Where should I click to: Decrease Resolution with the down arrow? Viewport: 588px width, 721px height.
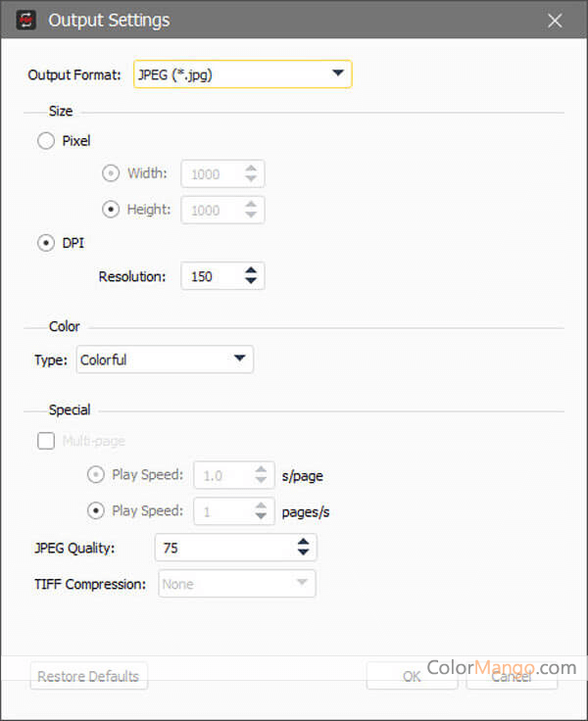pyautogui.click(x=252, y=282)
